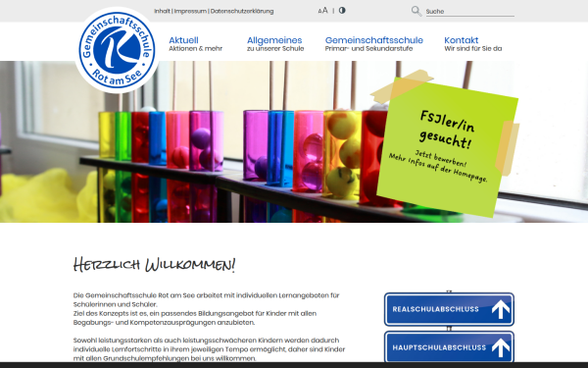
Task: Click the text "zu unserer Schule"
Action: click(275, 48)
